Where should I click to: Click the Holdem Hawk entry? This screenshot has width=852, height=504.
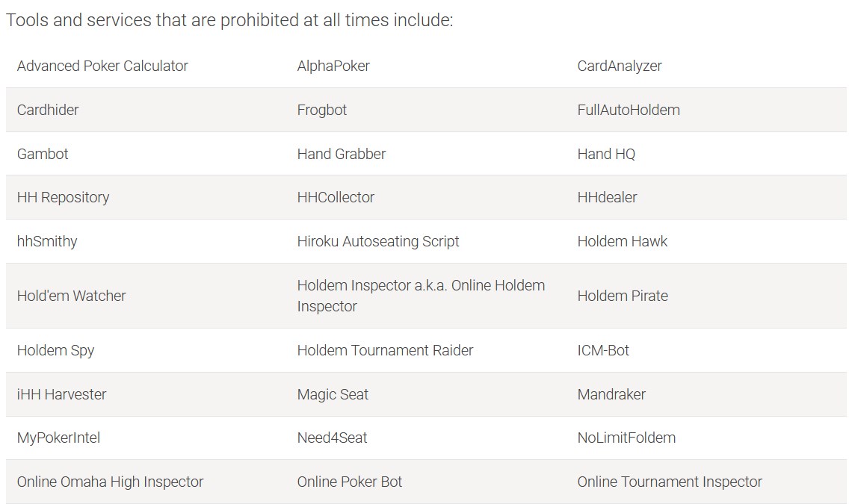[622, 241]
